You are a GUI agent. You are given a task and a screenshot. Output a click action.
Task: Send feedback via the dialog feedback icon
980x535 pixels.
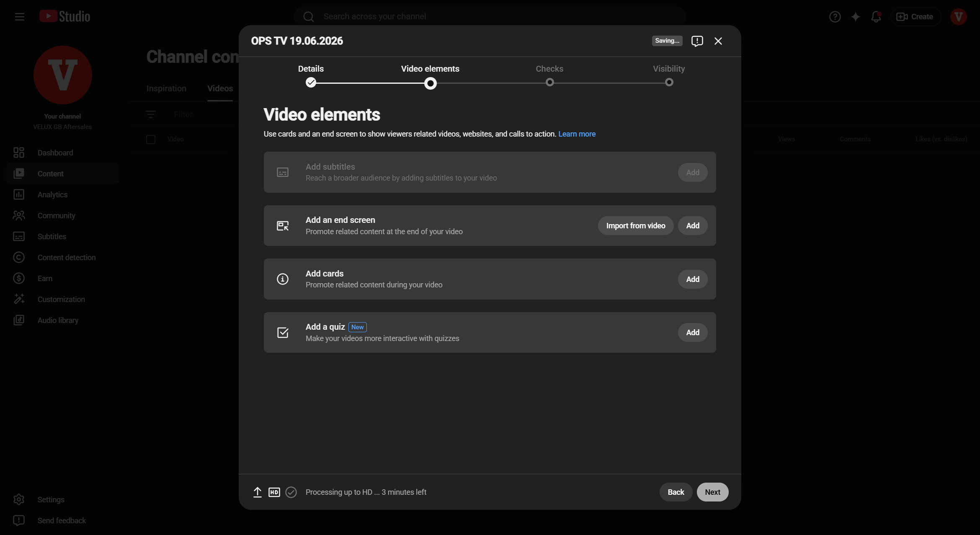coord(697,41)
